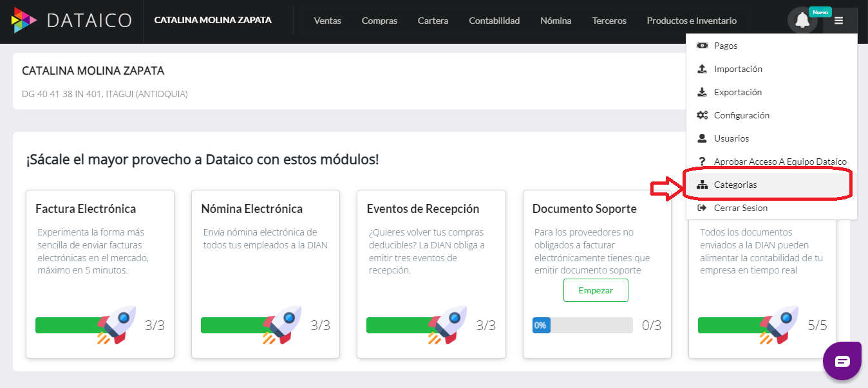The height and width of the screenshot is (388, 868).
Task: Select Pagos from the dropdown menu
Action: click(x=771, y=46)
